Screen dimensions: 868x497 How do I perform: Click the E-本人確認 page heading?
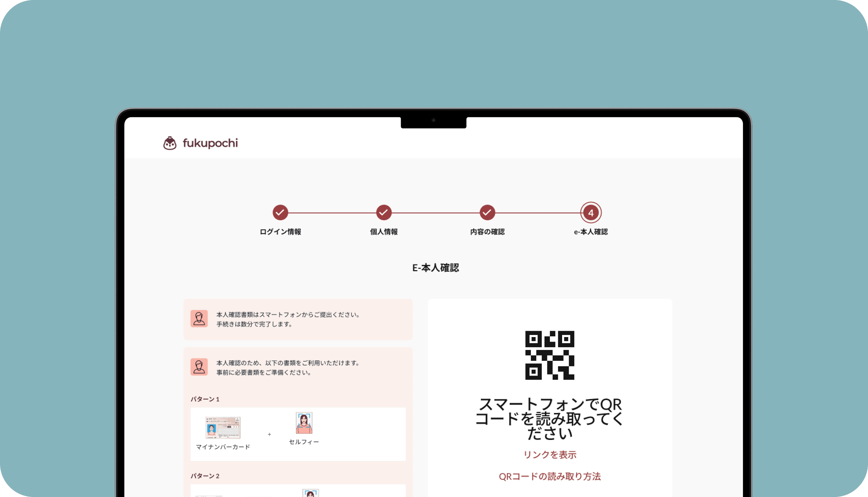pyautogui.click(x=435, y=268)
